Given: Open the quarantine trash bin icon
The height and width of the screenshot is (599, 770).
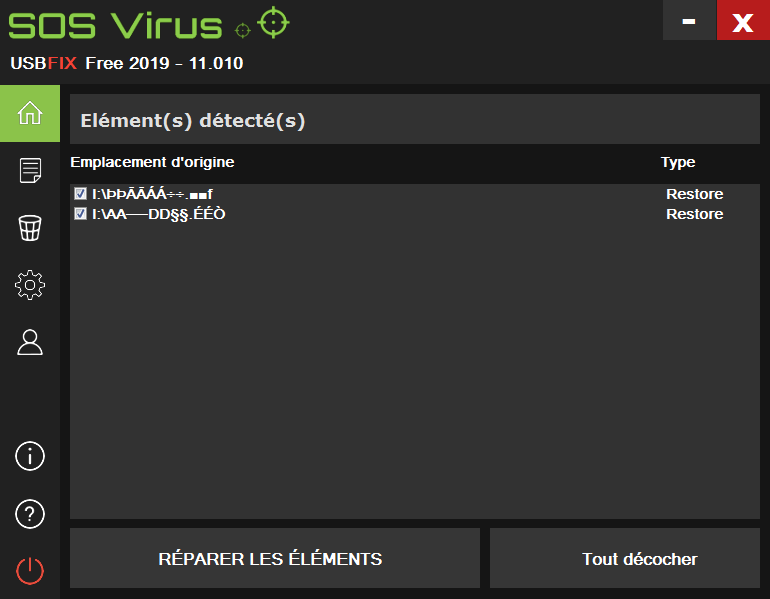Looking at the screenshot, I should (30, 228).
